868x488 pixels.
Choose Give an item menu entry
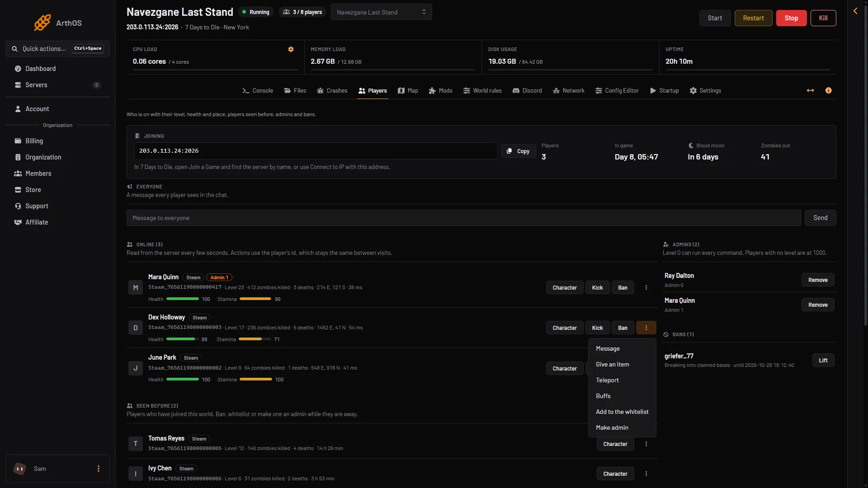pyautogui.click(x=622, y=364)
